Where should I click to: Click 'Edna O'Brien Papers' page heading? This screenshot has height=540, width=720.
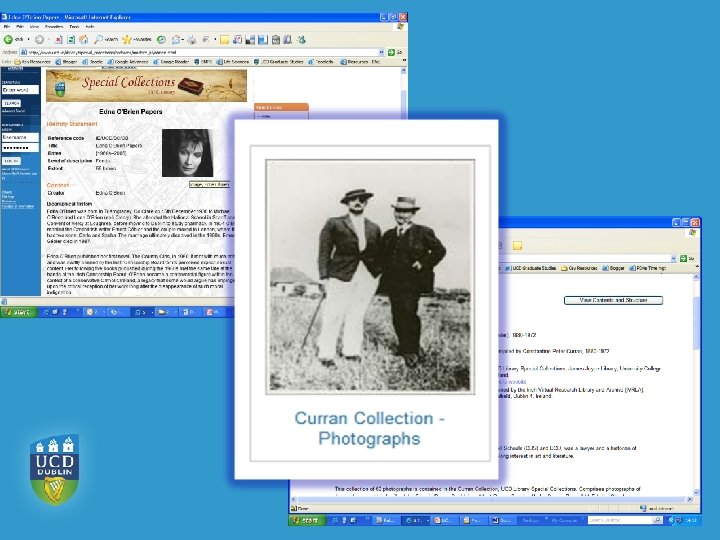131,112
